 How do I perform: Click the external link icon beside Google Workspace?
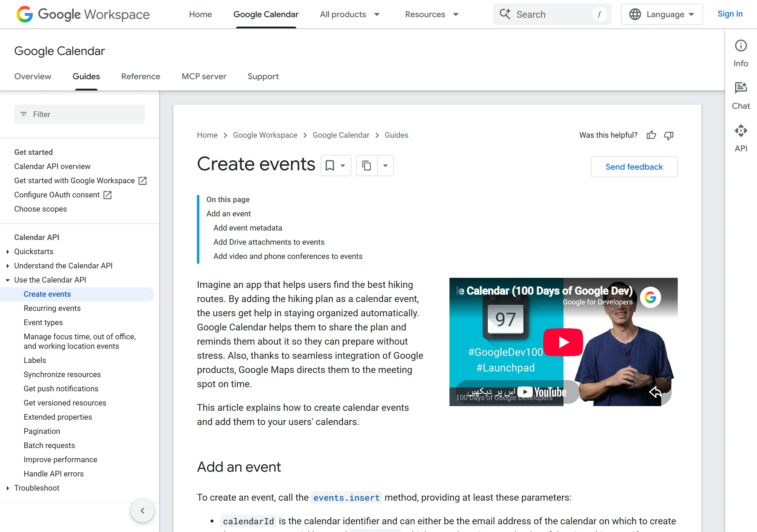click(143, 181)
